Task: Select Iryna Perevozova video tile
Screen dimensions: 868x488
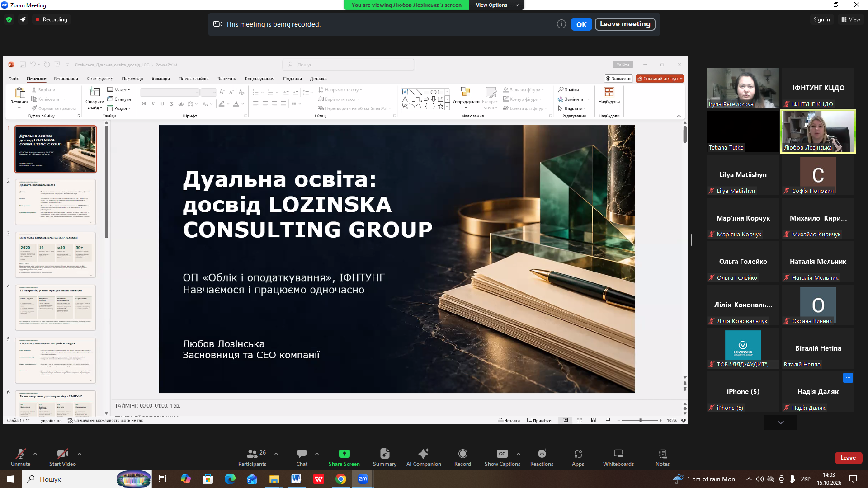Action: pyautogui.click(x=743, y=88)
